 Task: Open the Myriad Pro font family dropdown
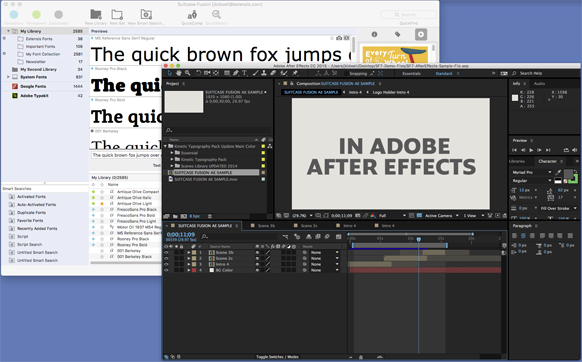point(532,172)
